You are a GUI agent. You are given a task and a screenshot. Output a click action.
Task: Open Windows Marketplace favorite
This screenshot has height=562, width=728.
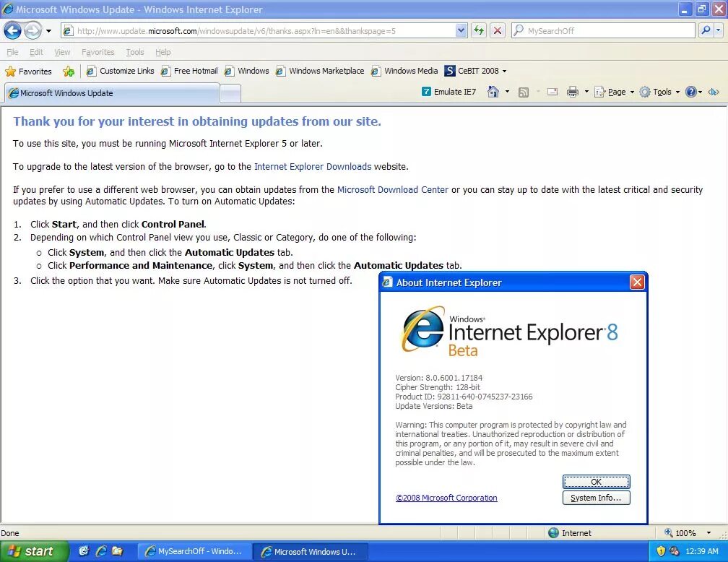click(320, 71)
